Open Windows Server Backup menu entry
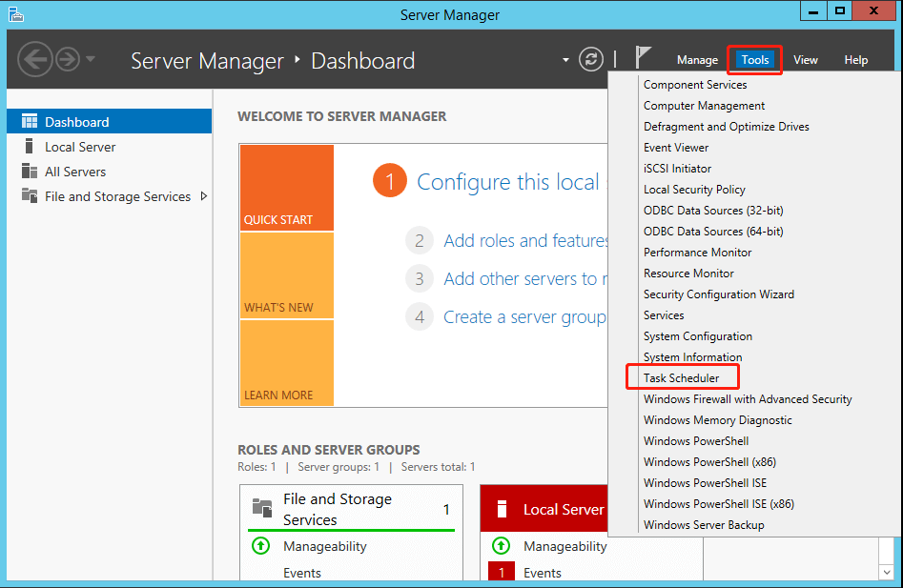This screenshot has height=588, width=903. [x=704, y=525]
